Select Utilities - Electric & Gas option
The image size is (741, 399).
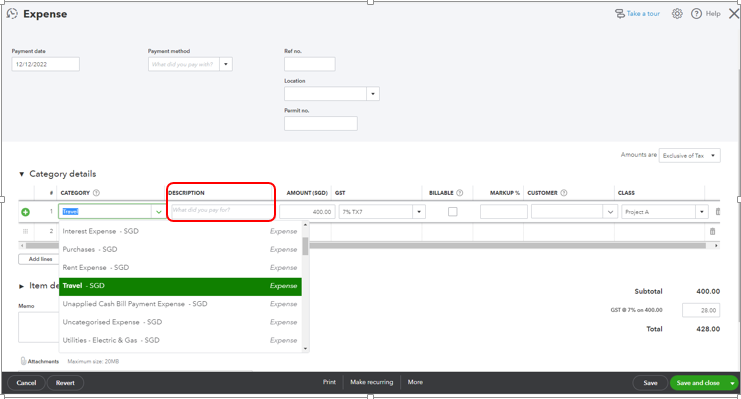click(x=180, y=340)
